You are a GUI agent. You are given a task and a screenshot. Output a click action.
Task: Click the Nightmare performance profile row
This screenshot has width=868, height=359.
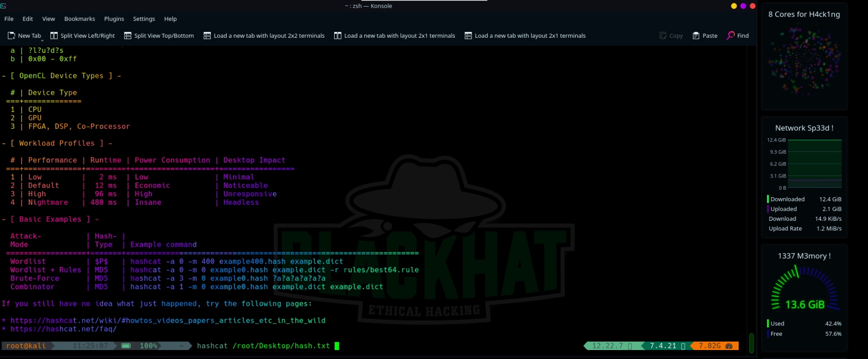click(x=135, y=202)
